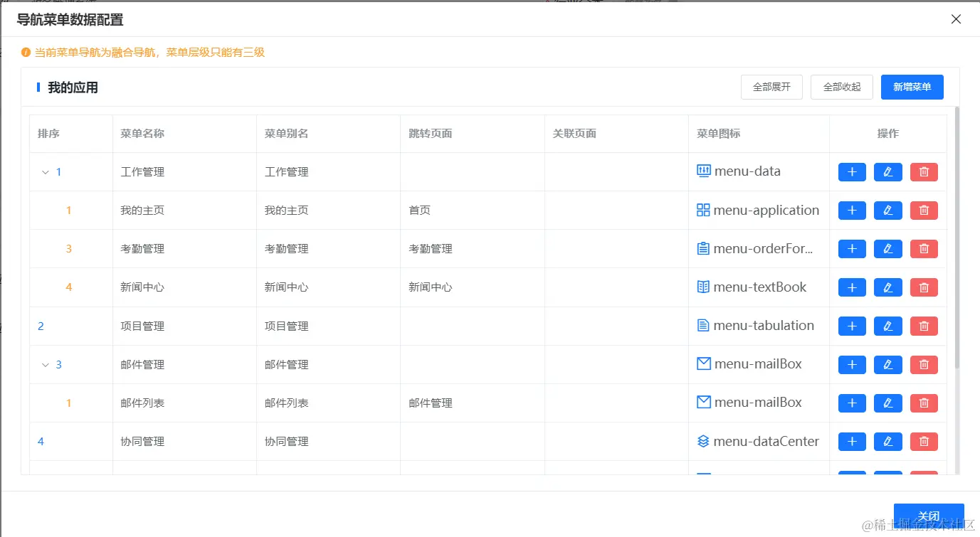Click the book icon beside menu-textBook on 新闻中心
This screenshot has height=537, width=980.
[x=703, y=287]
